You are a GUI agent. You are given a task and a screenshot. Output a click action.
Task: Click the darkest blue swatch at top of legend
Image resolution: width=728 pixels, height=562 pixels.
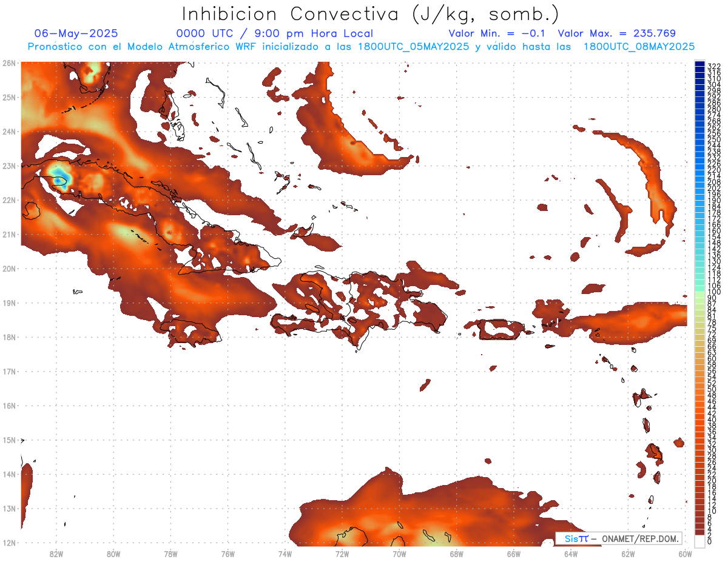point(699,64)
